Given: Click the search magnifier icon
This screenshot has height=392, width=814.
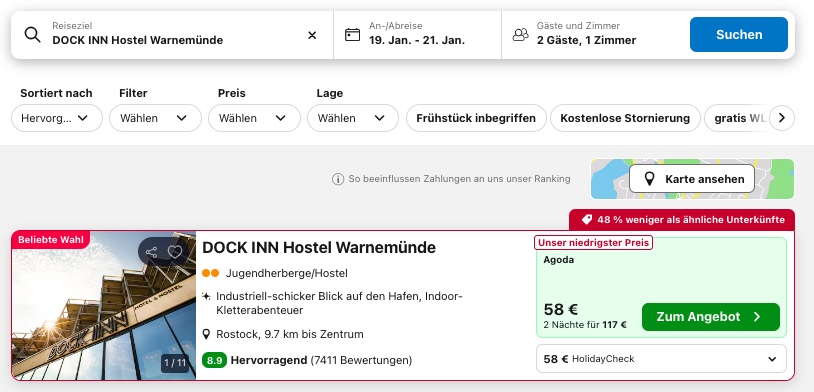Looking at the screenshot, I should [x=32, y=35].
